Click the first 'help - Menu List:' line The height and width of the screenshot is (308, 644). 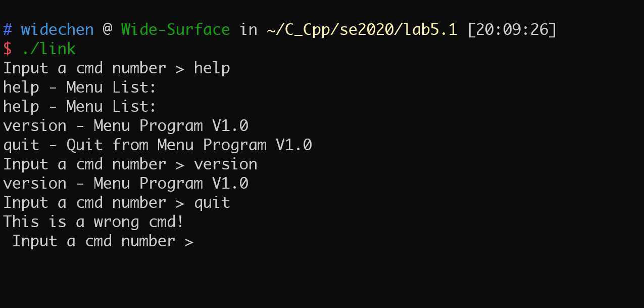click(x=80, y=87)
